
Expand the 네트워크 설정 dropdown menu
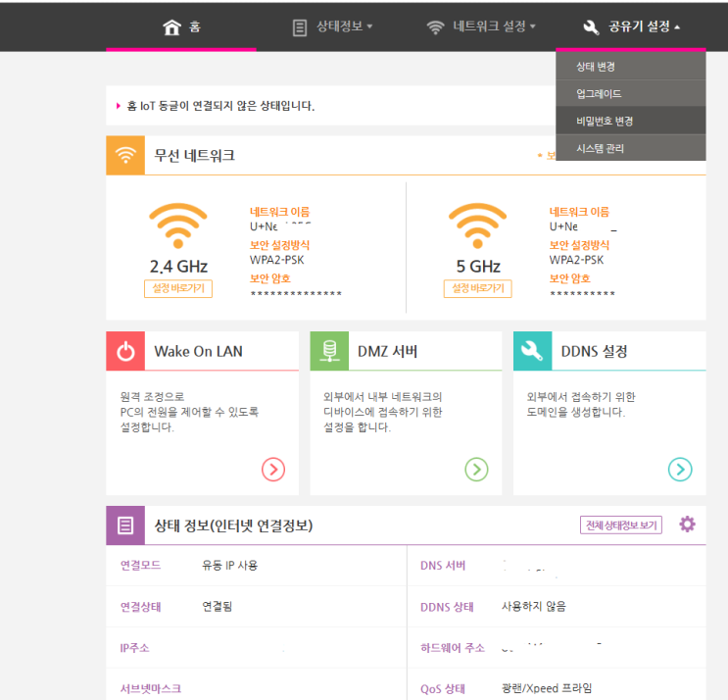click(494, 26)
